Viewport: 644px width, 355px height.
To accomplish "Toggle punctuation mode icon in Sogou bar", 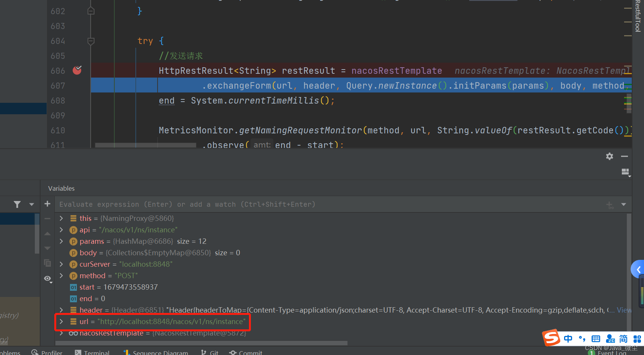I will (x=582, y=339).
